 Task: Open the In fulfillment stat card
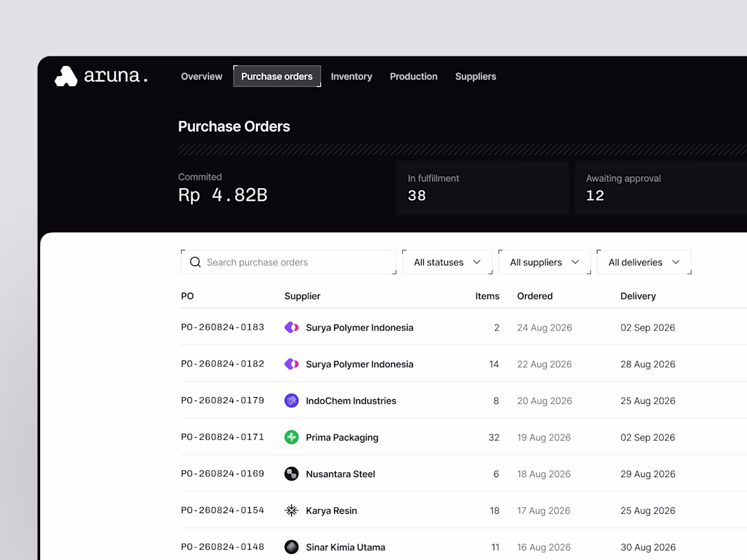coord(483,187)
